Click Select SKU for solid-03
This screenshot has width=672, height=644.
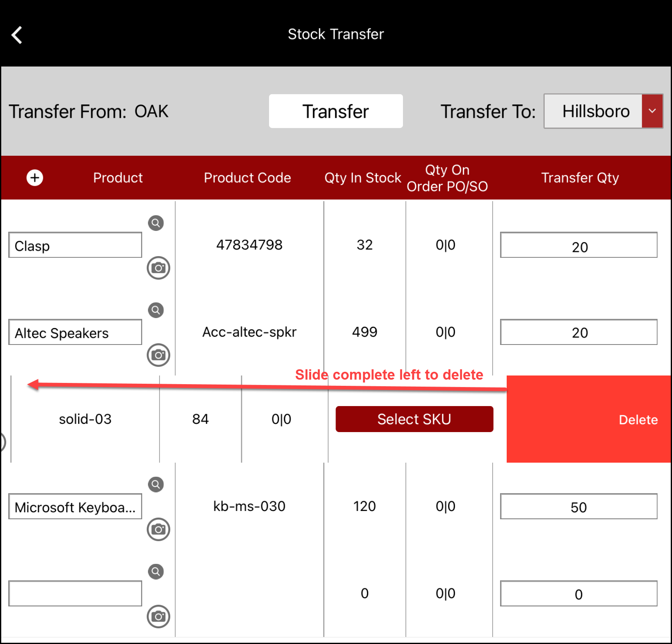click(414, 419)
